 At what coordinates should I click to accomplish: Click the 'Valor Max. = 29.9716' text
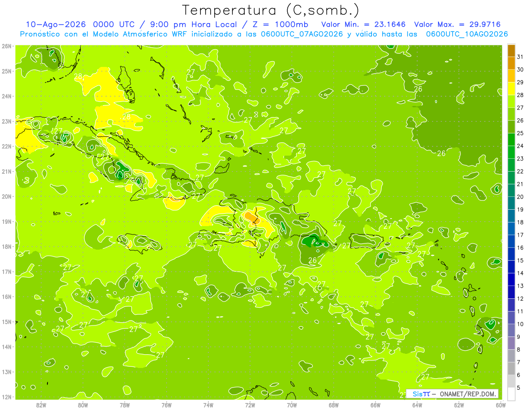[x=458, y=24]
